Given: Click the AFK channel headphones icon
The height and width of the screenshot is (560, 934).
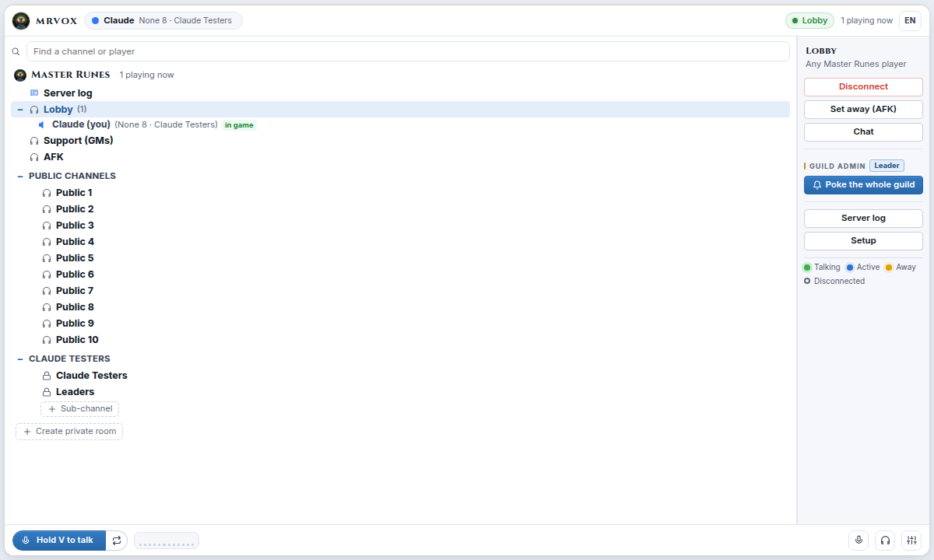Looking at the screenshot, I should point(34,157).
